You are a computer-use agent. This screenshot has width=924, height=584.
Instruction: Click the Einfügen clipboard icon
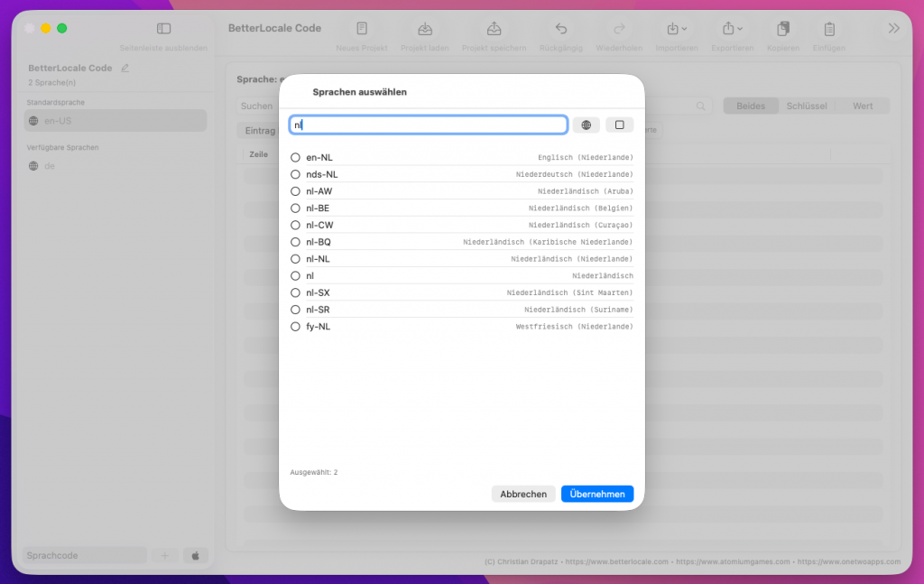point(828,29)
